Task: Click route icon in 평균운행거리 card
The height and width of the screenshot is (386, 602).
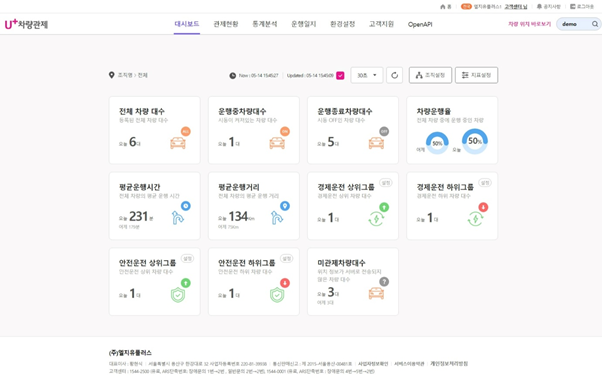Action: (x=277, y=218)
